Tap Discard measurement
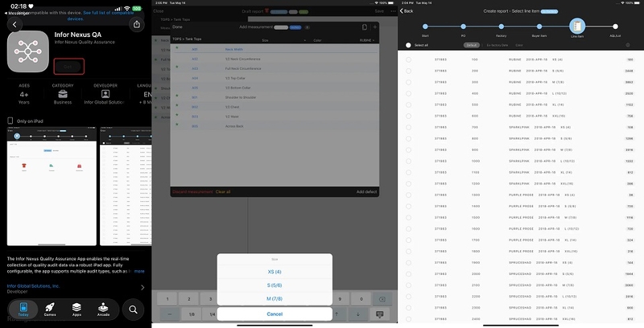The height and width of the screenshot is (328, 644). 192,192
